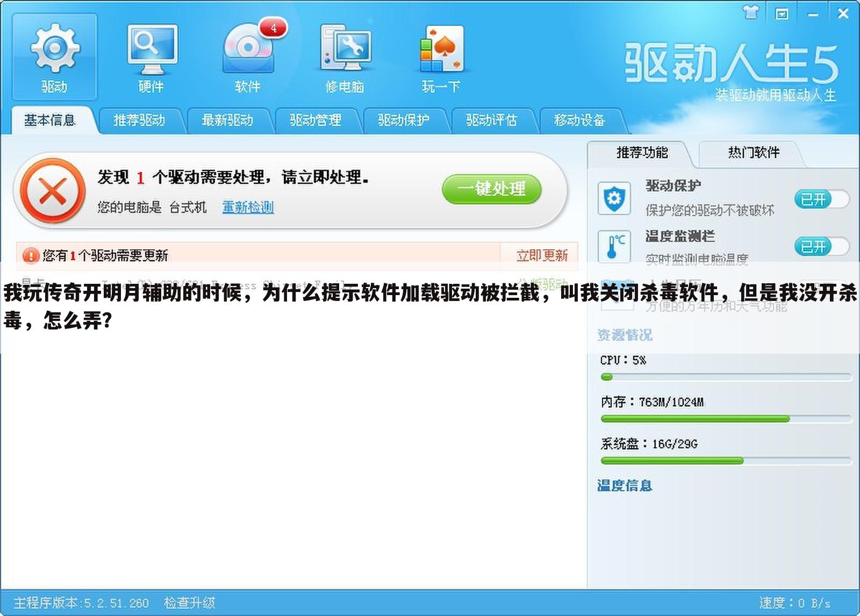Click the 温度信息 heading
Viewport: 860px width, 616px height.
coord(625,485)
